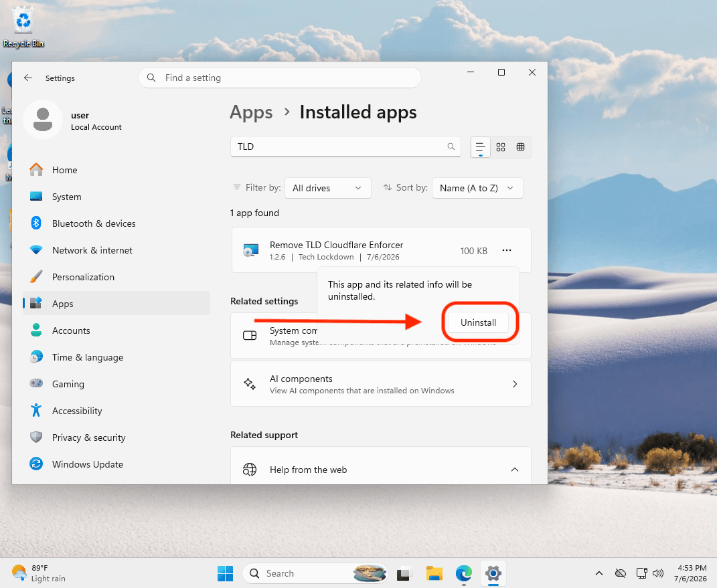Click the 100 KB size value
This screenshot has width=717, height=588.
pos(474,251)
